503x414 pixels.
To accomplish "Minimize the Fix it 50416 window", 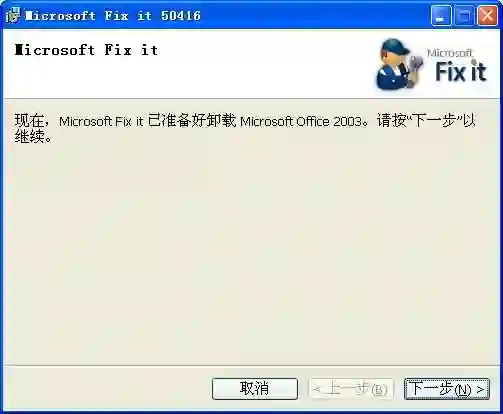I will tap(441, 15).
